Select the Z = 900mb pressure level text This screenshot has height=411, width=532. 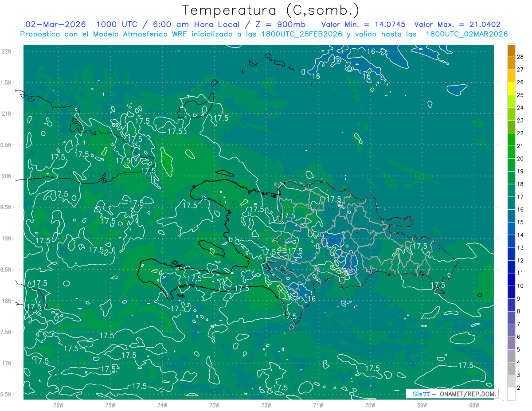click(x=278, y=24)
